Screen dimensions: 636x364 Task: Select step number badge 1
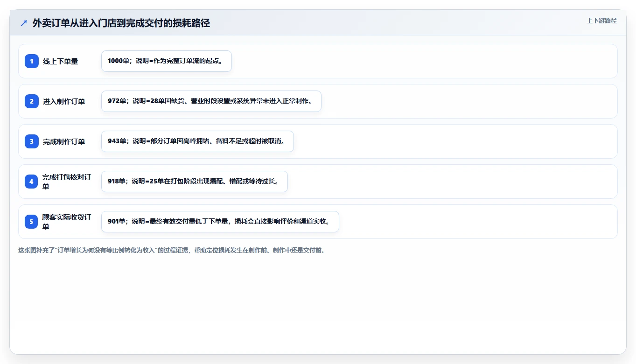pyautogui.click(x=32, y=61)
